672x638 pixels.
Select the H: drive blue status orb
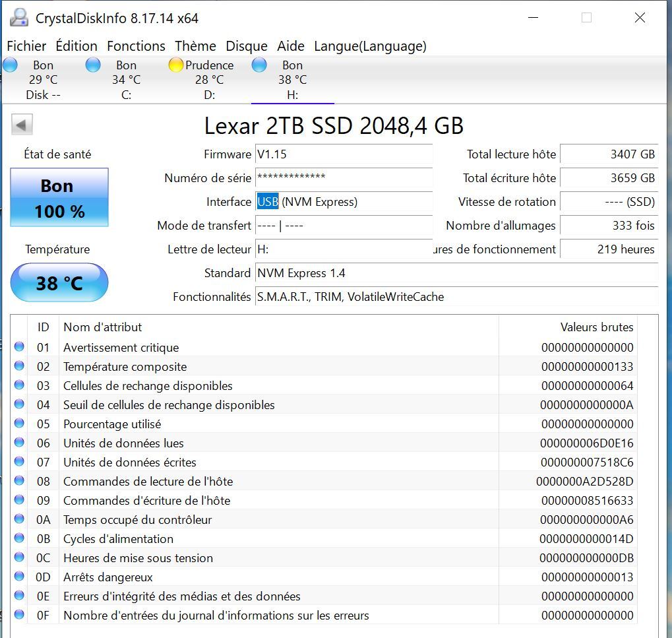click(259, 65)
